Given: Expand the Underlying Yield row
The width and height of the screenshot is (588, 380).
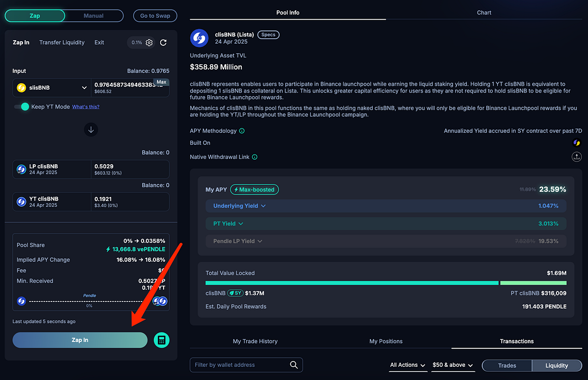Looking at the screenshot, I should coord(386,205).
